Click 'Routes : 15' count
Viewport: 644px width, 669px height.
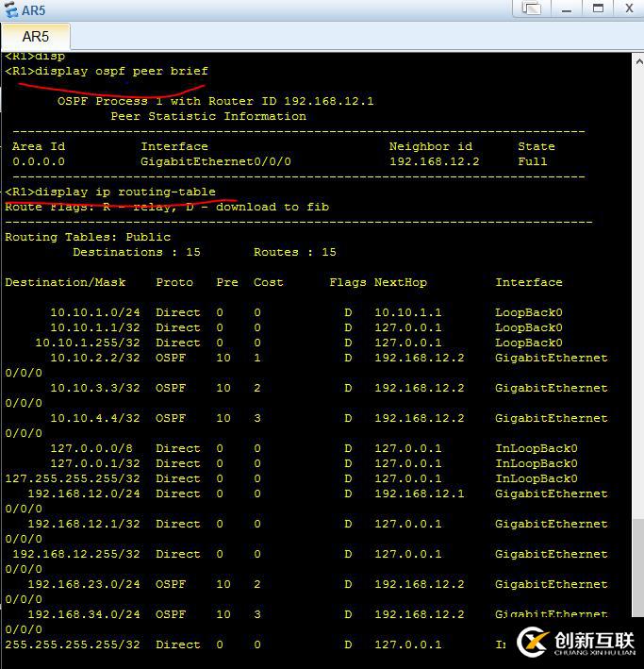[295, 252]
